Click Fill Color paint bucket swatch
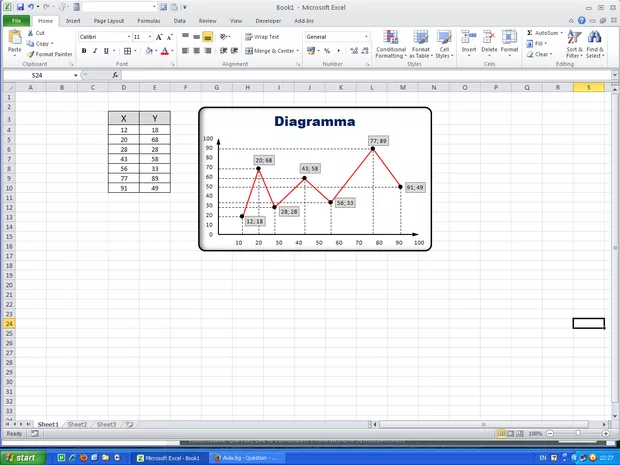Viewport: 620px width, 465px height. point(149,51)
